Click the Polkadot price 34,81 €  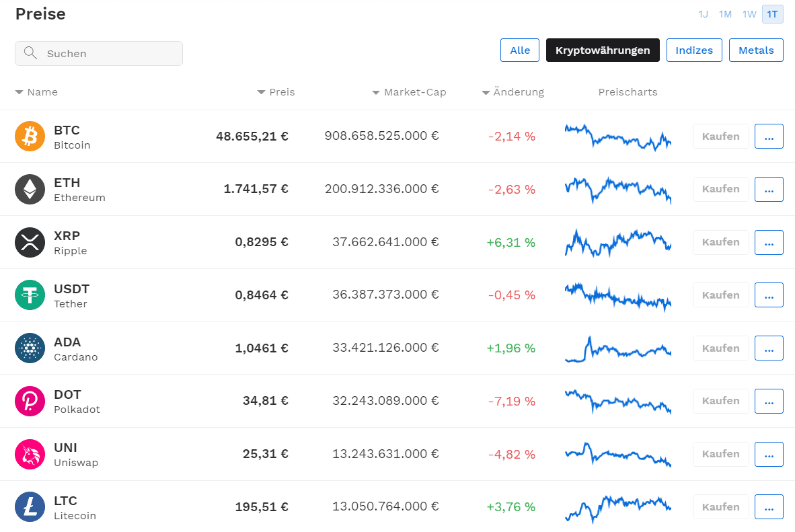pos(265,401)
